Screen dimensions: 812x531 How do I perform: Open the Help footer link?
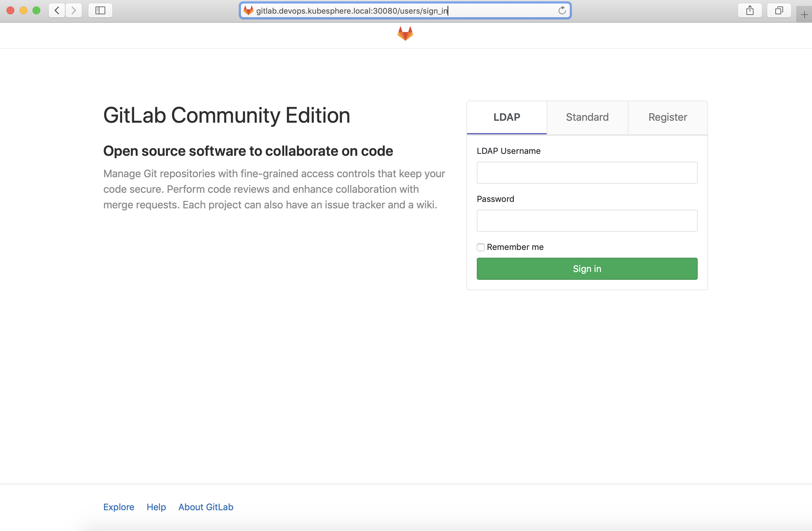tap(156, 507)
